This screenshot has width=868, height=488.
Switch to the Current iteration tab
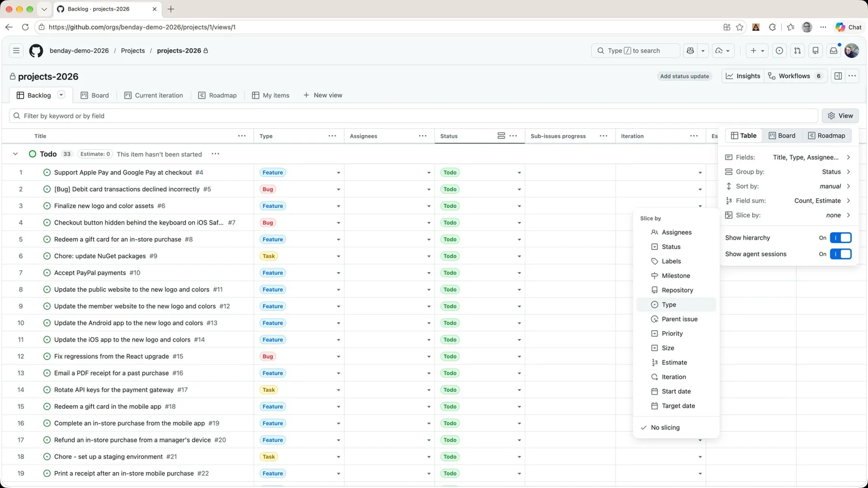pyautogui.click(x=153, y=95)
